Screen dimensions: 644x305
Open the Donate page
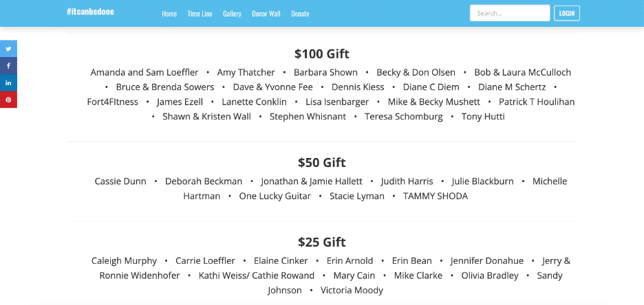point(300,14)
